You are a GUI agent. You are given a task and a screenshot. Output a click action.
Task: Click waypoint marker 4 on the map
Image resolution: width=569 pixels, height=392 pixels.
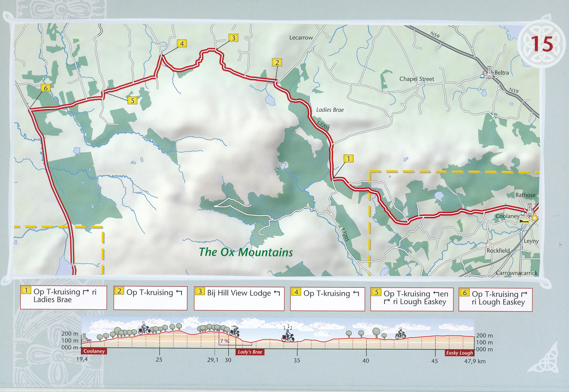click(x=182, y=44)
